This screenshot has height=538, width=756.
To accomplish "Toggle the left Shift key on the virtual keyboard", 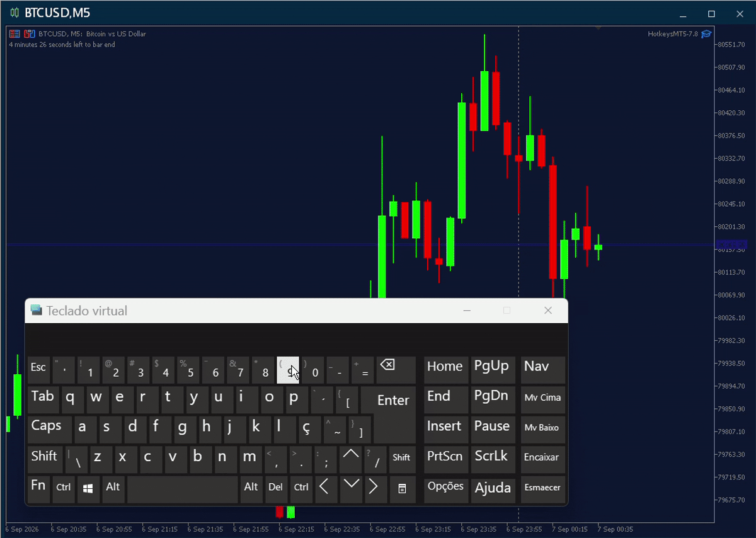I will (45, 459).
